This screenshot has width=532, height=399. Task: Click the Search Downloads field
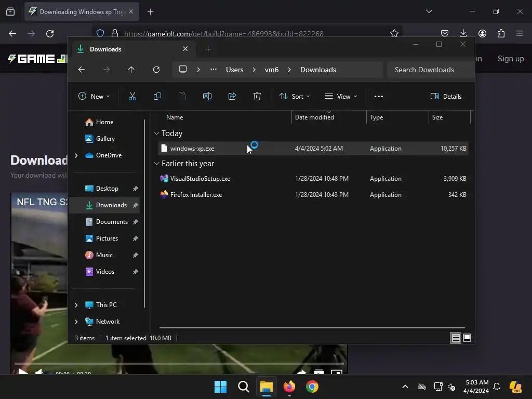pos(430,70)
